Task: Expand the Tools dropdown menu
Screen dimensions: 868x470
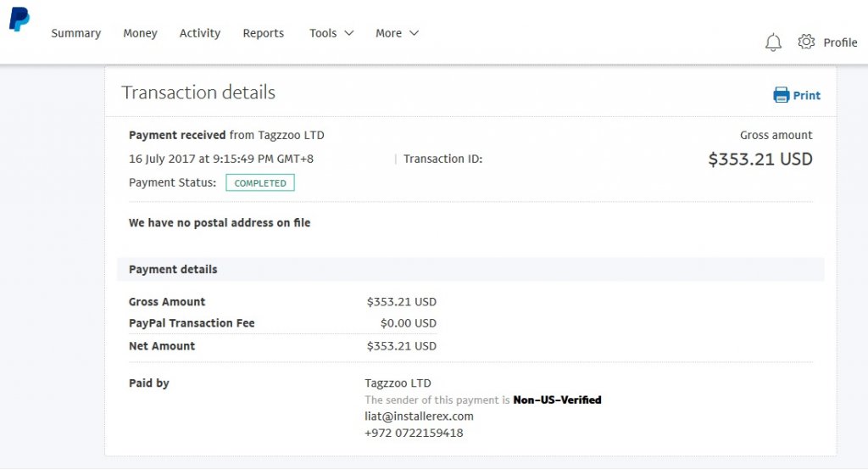Action: [331, 33]
